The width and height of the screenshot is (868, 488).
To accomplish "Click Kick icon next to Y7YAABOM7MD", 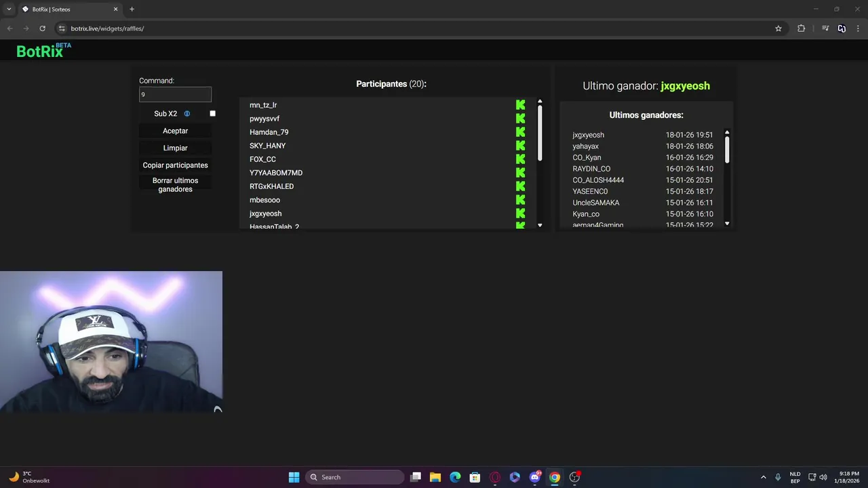I will 520,173.
